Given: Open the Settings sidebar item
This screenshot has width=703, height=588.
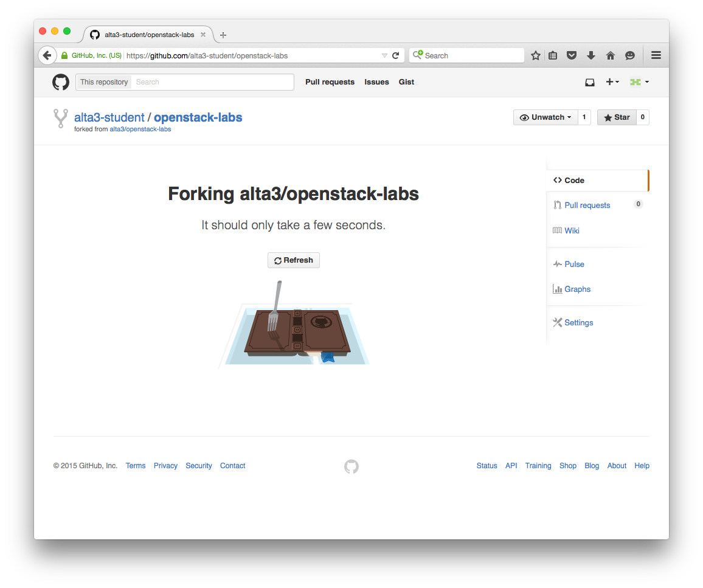Looking at the screenshot, I should (578, 323).
